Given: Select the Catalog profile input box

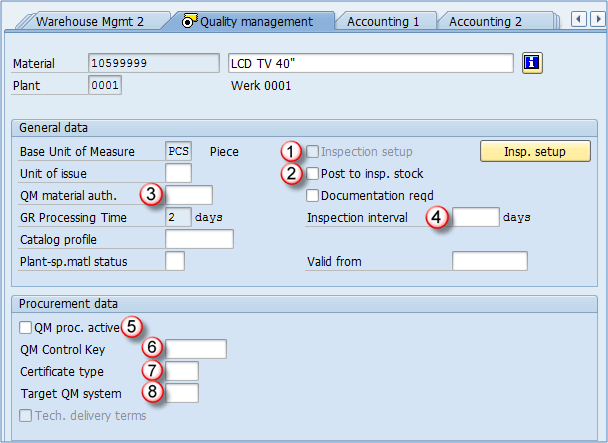Looking at the screenshot, I should pyautogui.click(x=199, y=239).
